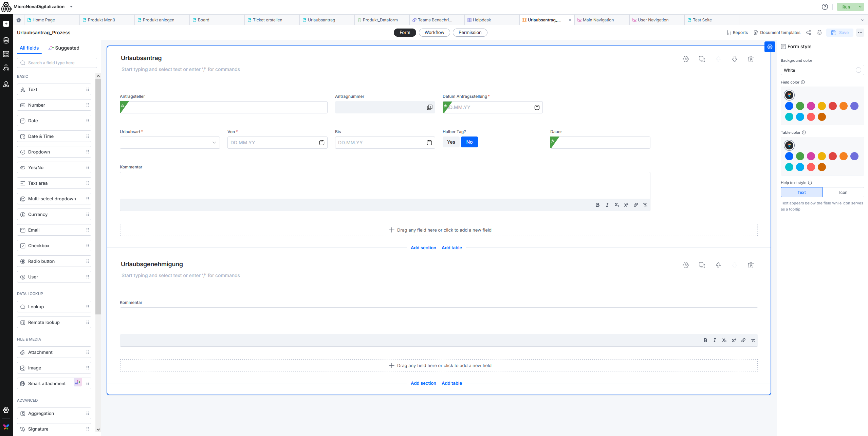Delete the Urlaubsantrag section via trash icon
Screen dimensions: 868x436
click(x=751, y=59)
